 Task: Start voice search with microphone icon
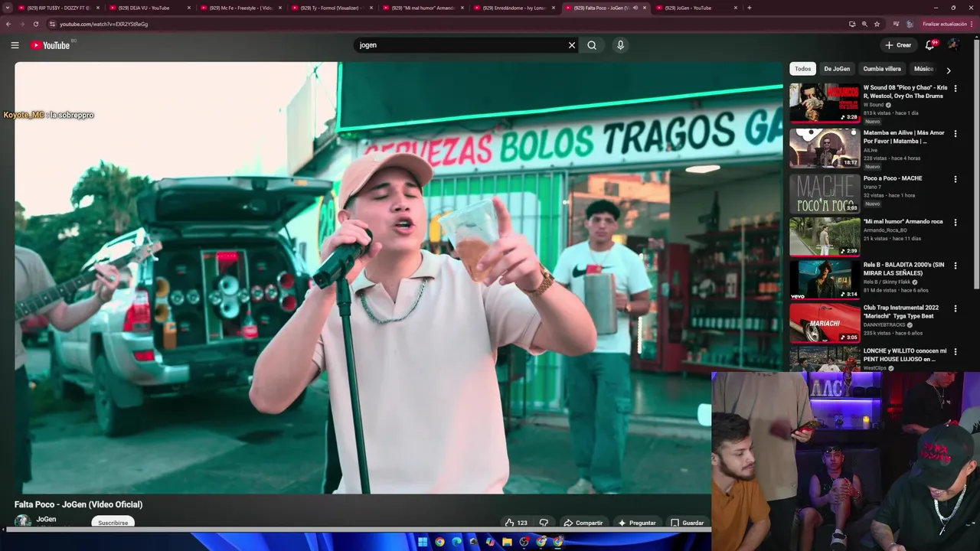620,45
